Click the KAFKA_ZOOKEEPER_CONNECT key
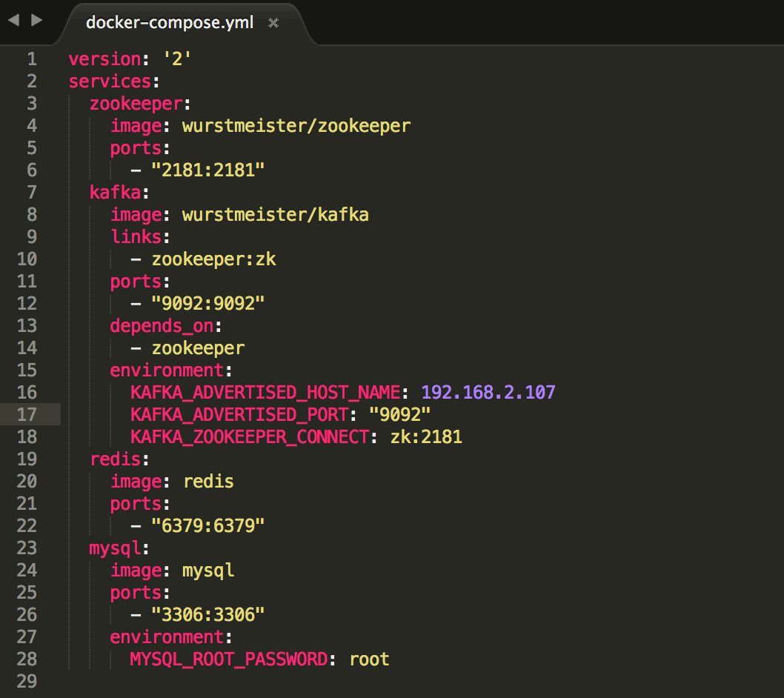The width and height of the screenshot is (784, 698). (250, 437)
